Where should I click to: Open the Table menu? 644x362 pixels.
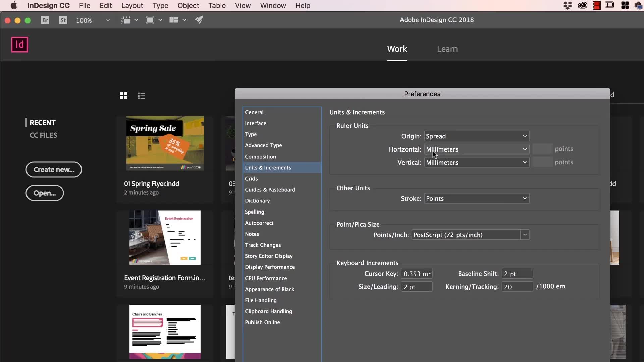[217, 5]
